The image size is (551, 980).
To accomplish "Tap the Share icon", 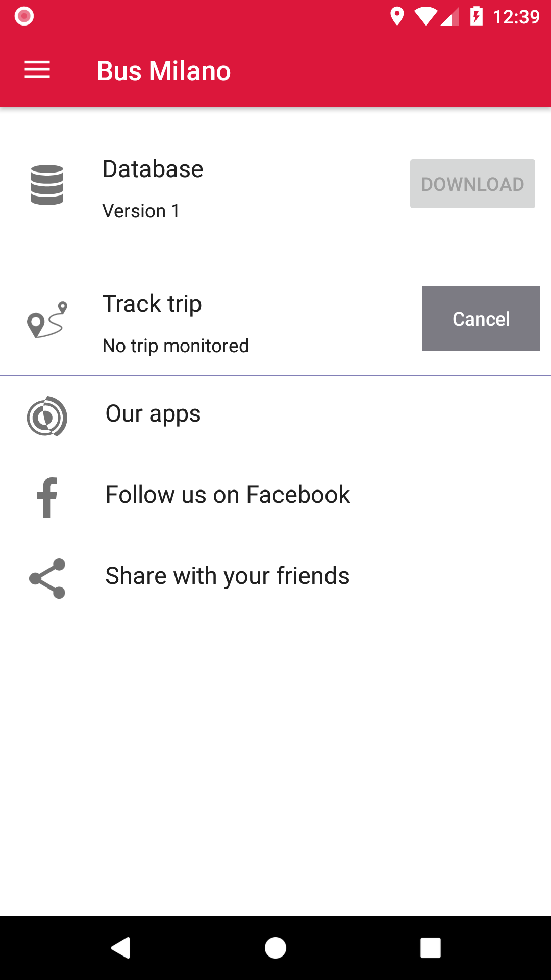I will click(x=47, y=578).
